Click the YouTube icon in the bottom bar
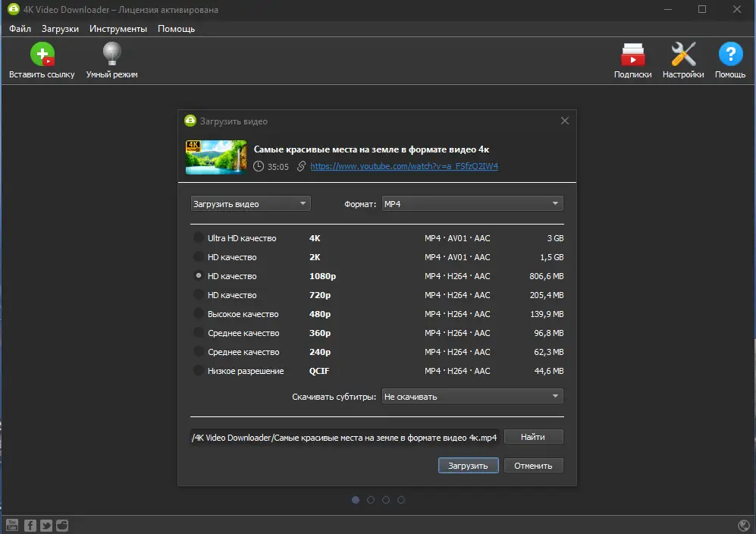The width and height of the screenshot is (756, 534). click(x=13, y=526)
